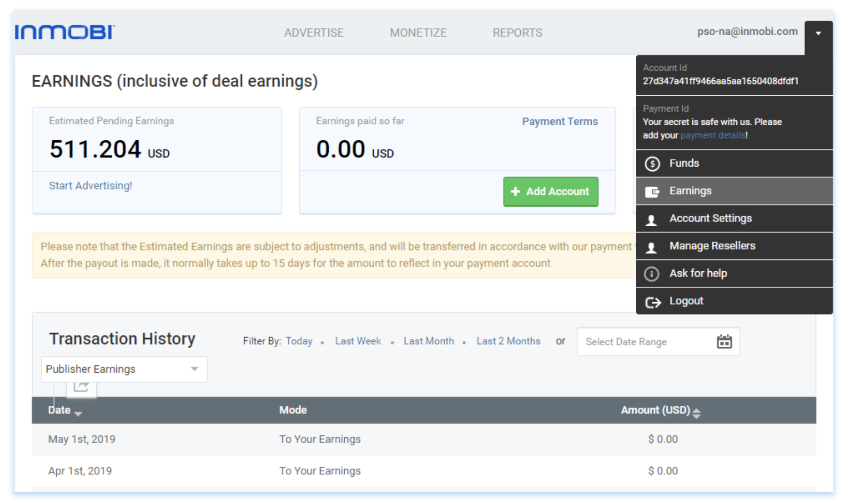
Task: Open the MONETIZE tab
Action: tap(418, 33)
